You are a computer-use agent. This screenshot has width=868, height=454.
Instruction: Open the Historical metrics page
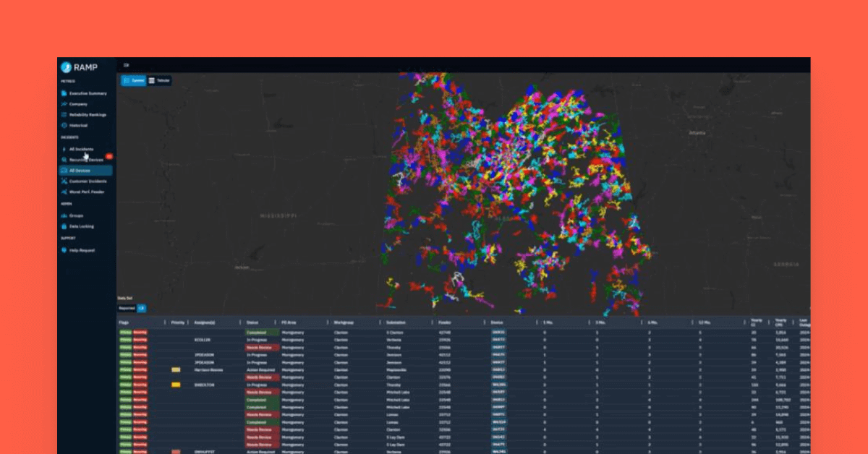[x=78, y=126]
